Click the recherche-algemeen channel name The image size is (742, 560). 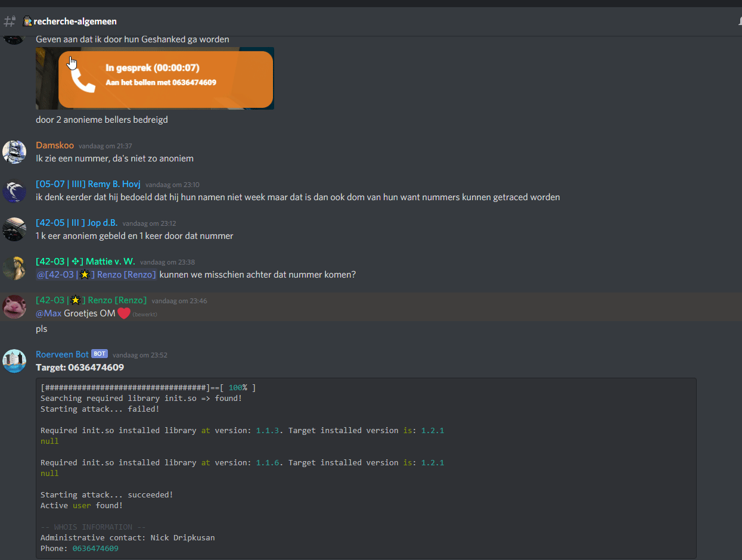tap(74, 21)
